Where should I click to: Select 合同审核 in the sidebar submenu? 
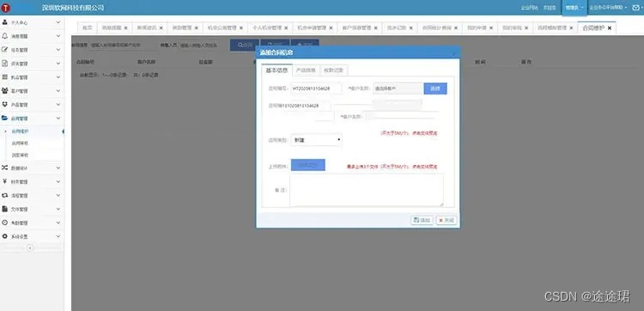pyautogui.click(x=20, y=143)
